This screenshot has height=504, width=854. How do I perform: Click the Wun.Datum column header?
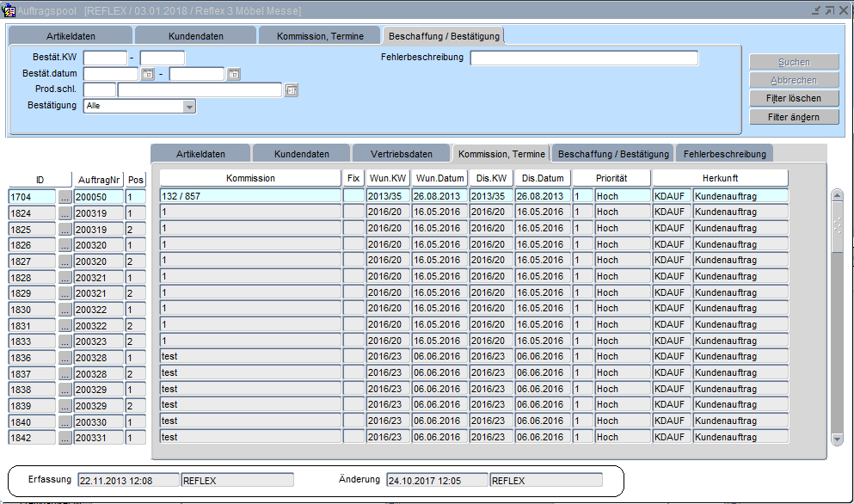tap(439, 178)
